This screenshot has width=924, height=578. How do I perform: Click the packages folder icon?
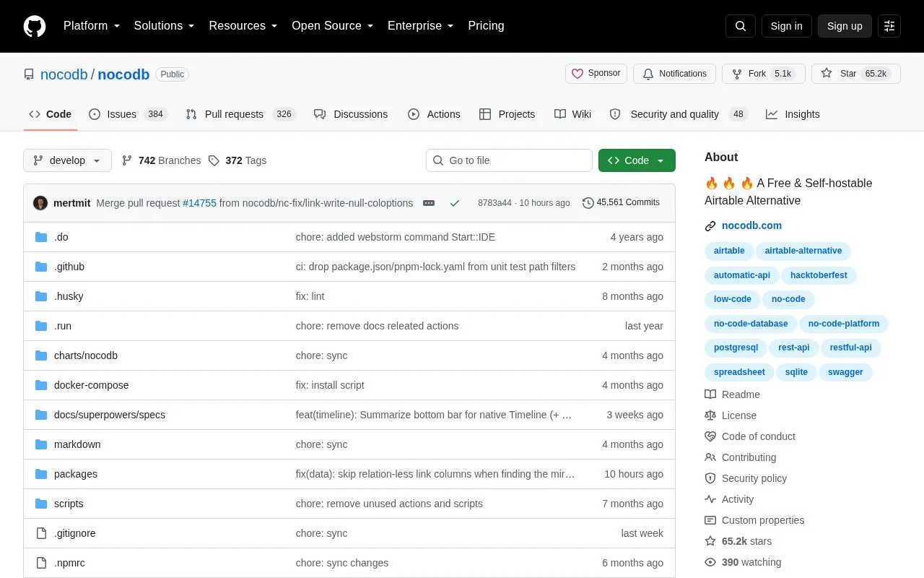[x=41, y=474]
